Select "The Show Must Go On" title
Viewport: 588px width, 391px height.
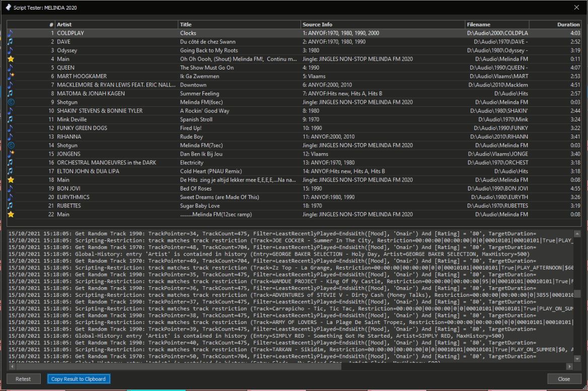[206, 68]
